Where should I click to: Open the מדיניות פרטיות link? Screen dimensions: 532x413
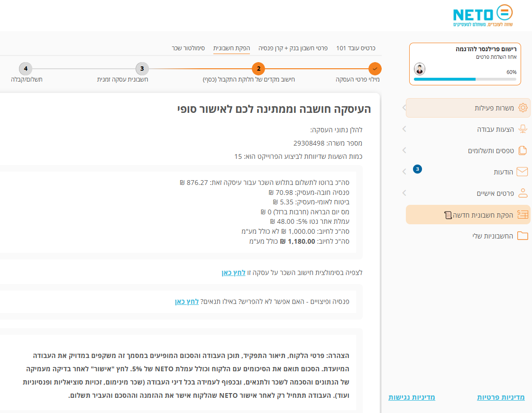point(501,397)
